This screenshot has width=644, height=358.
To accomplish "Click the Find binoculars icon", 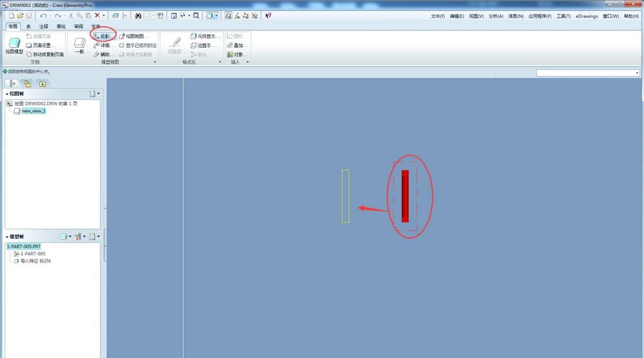I will 138,15.
